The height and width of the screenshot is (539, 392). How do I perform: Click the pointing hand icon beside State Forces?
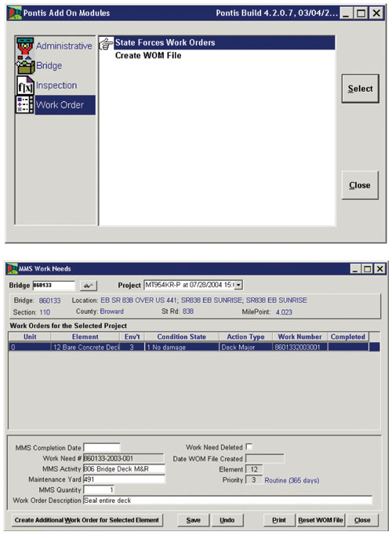tap(106, 44)
